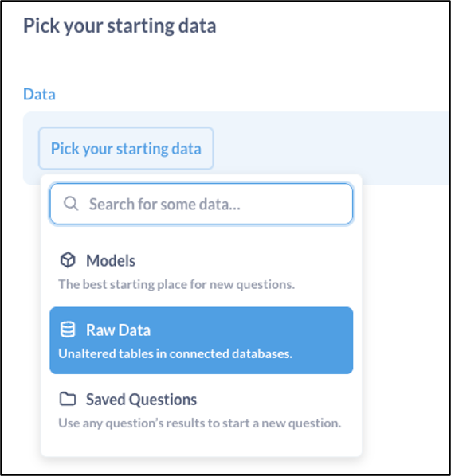Click the Saved Questions folder icon

68,399
